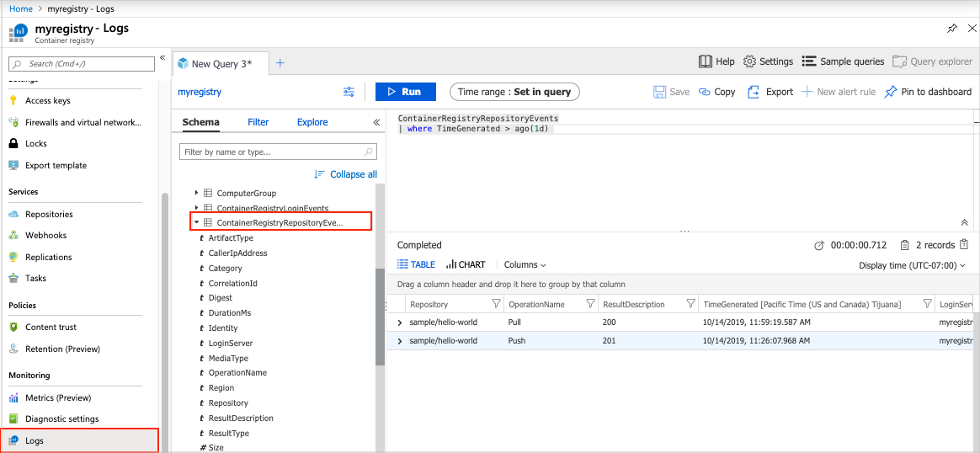Click the pin icon at top right
This screenshot has width=980, height=453.
(x=951, y=28)
